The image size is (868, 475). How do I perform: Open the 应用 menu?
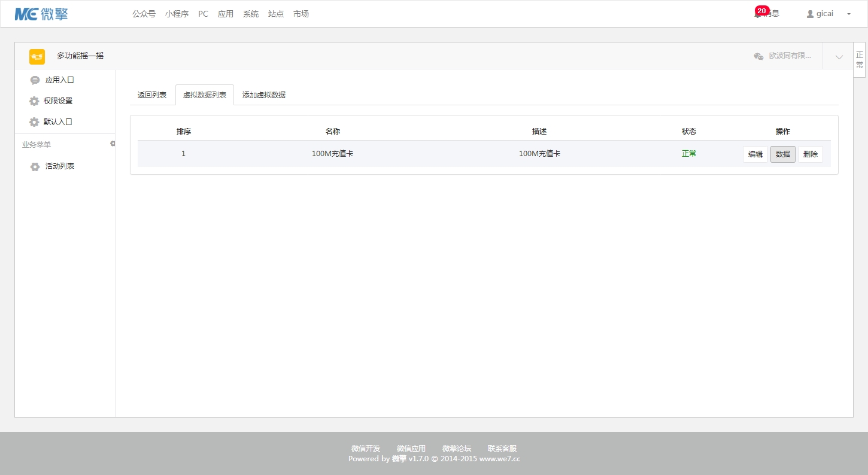pyautogui.click(x=226, y=14)
